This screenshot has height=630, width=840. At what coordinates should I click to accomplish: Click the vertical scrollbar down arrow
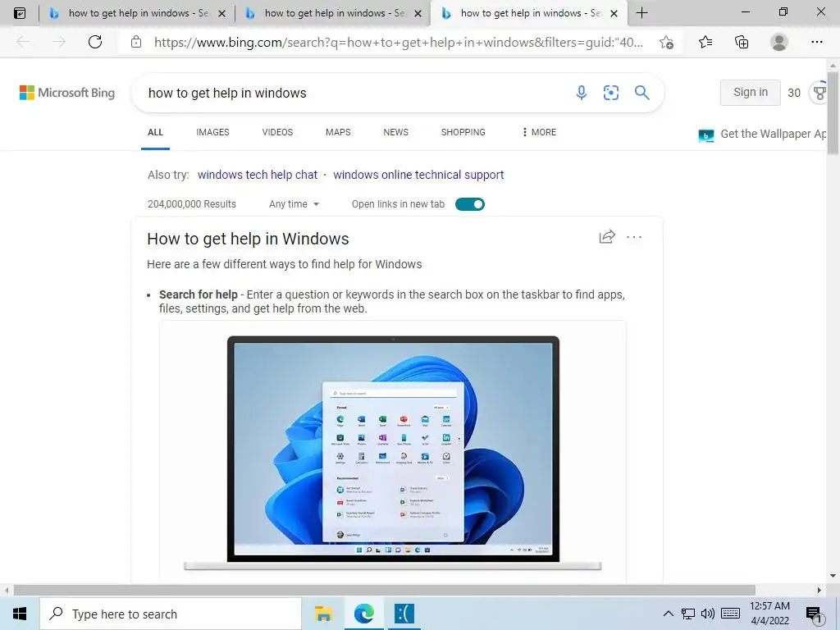(833, 576)
